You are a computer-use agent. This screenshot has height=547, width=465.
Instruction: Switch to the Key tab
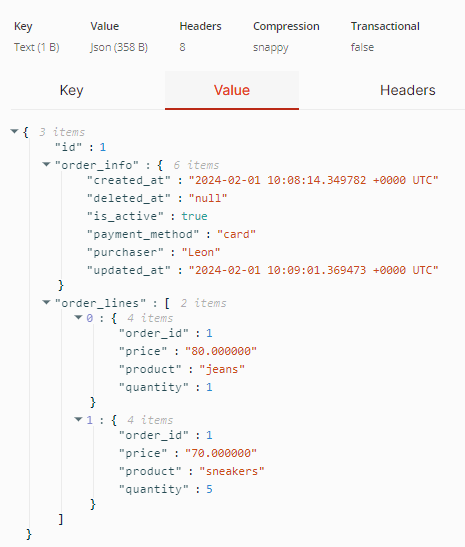(72, 90)
